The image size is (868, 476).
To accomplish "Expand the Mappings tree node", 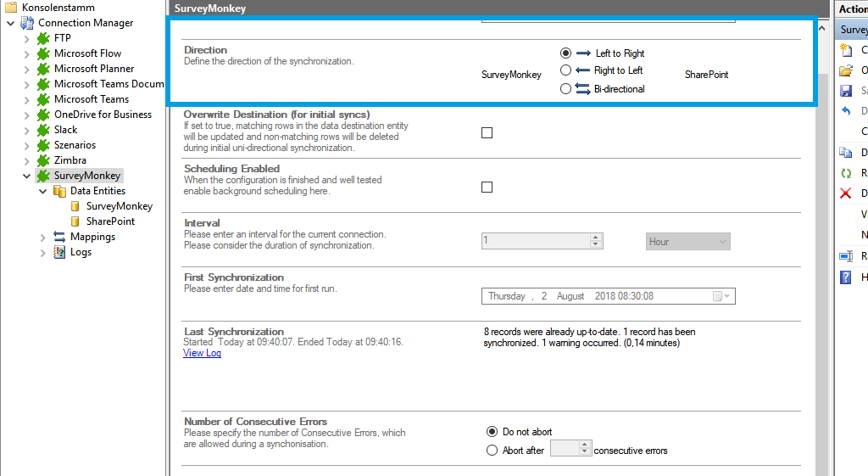I will tap(43, 237).
